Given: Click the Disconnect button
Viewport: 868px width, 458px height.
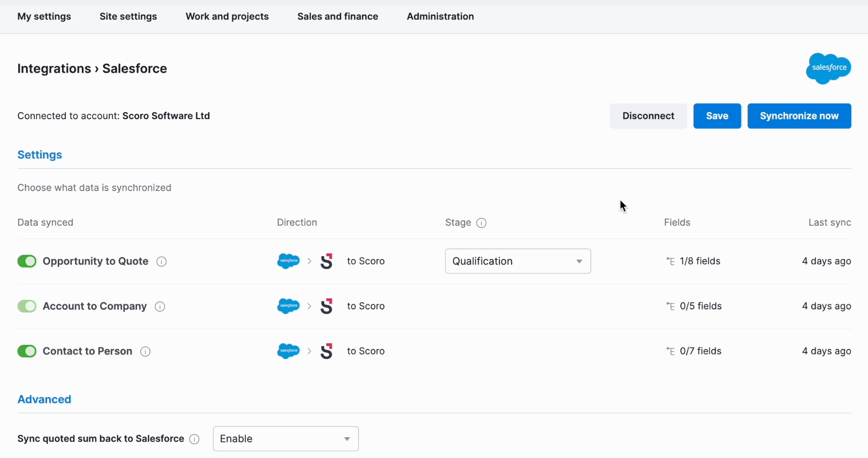Looking at the screenshot, I should (648, 116).
